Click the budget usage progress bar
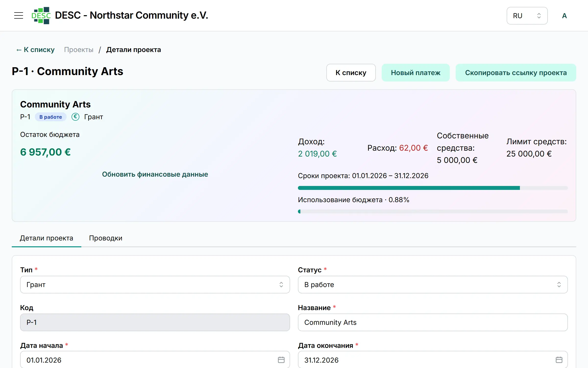Image resolution: width=588 pixels, height=368 pixels. 433,211
